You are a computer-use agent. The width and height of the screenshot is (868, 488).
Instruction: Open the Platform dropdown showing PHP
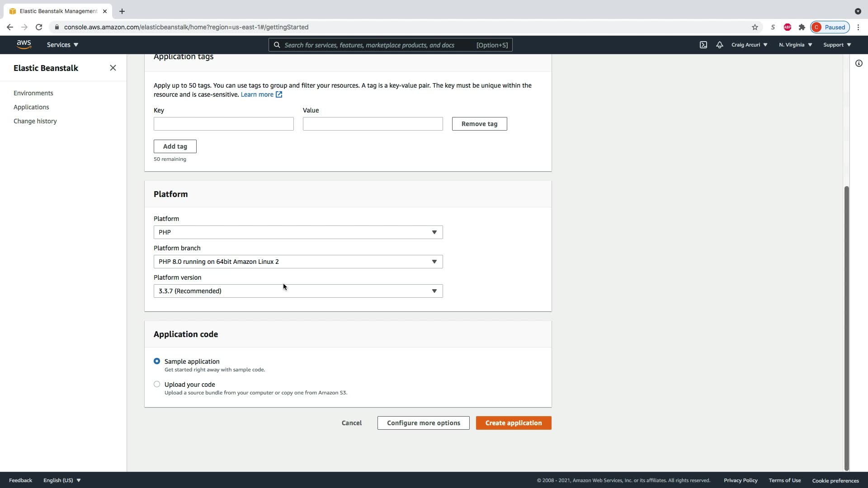(298, 232)
